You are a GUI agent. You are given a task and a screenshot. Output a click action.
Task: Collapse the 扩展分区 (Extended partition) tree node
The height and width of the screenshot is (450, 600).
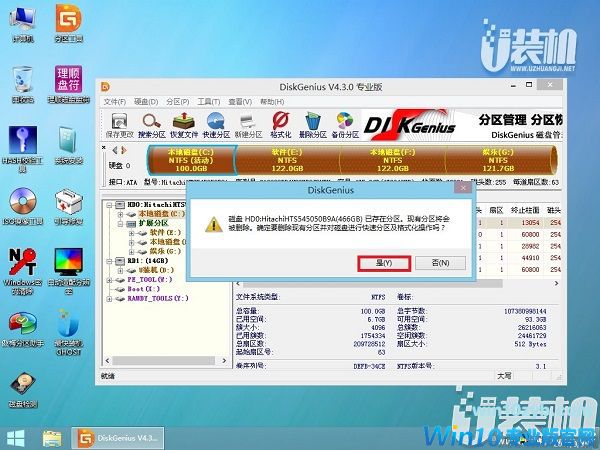click(119, 224)
